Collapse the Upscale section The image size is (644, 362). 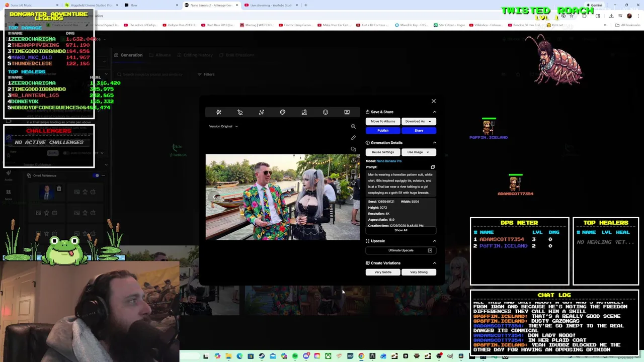click(435, 241)
